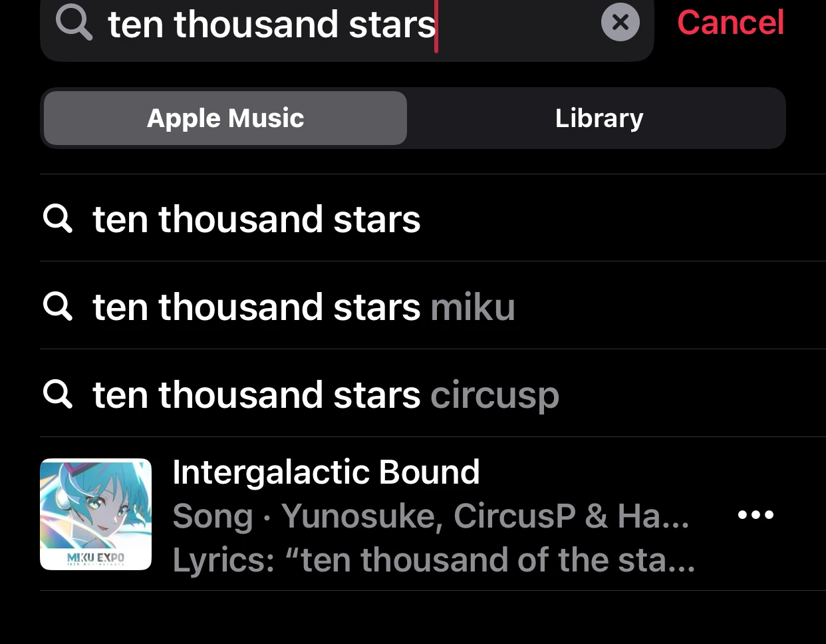Select the "ten thousand stars miku" suggestion
826x644 pixels.
433,306
